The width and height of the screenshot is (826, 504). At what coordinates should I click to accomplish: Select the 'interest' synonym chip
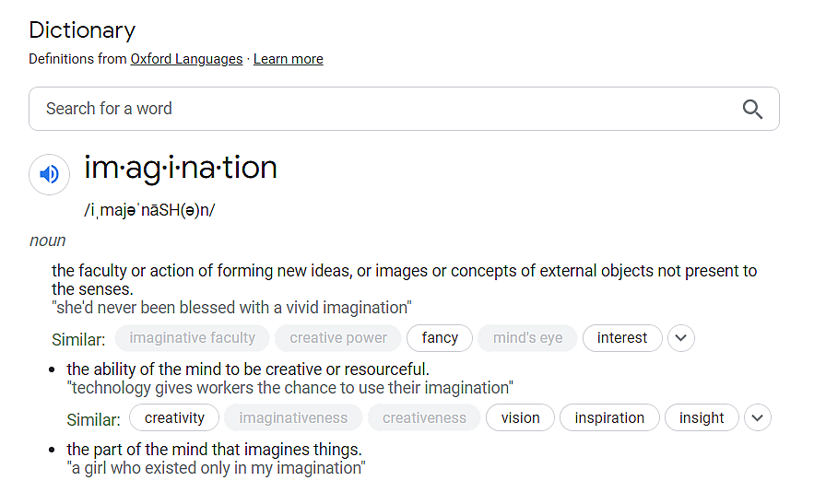coord(622,338)
